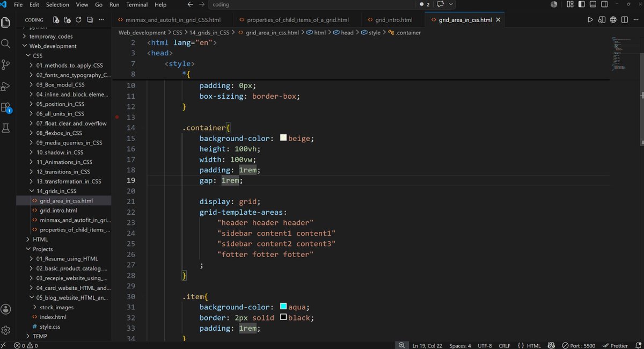Open the chat dropdown arrow in title bar

tap(451, 4)
